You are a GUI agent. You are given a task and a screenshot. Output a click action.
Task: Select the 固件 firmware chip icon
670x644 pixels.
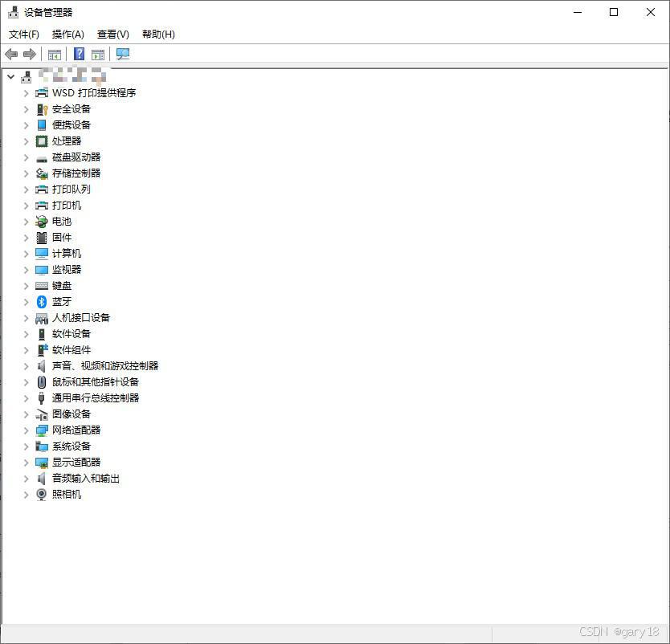pos(42,238)
